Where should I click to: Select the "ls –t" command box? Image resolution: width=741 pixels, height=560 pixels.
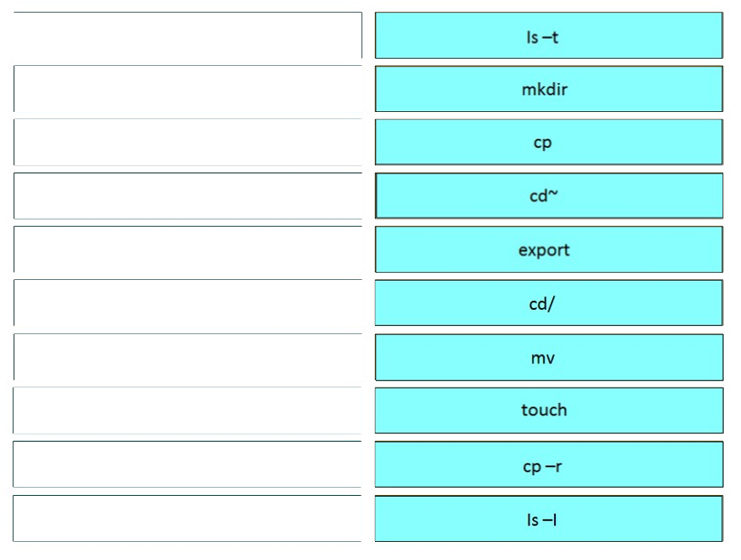[x=549, y=35]
